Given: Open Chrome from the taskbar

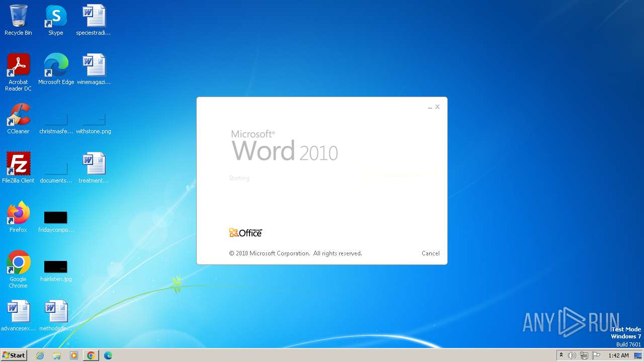Looking at the screenshot, I should [91, 355].
